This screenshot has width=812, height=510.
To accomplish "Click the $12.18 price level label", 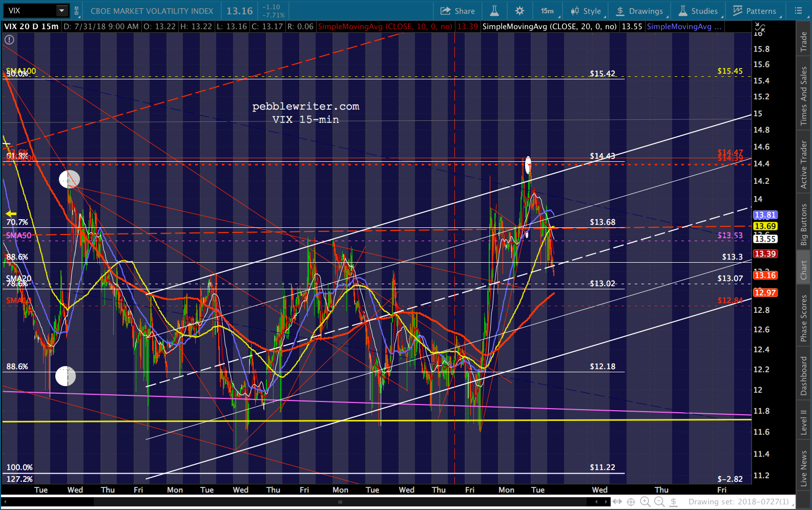I will pos(602,367).
